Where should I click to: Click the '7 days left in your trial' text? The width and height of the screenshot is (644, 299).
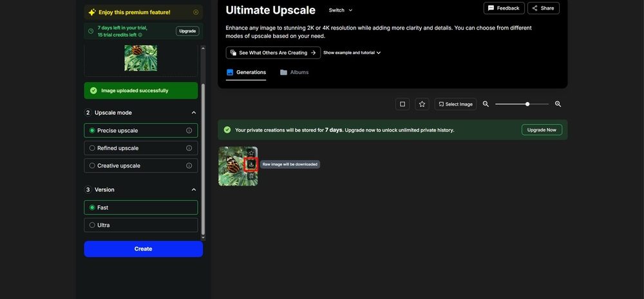coord(122,28)
